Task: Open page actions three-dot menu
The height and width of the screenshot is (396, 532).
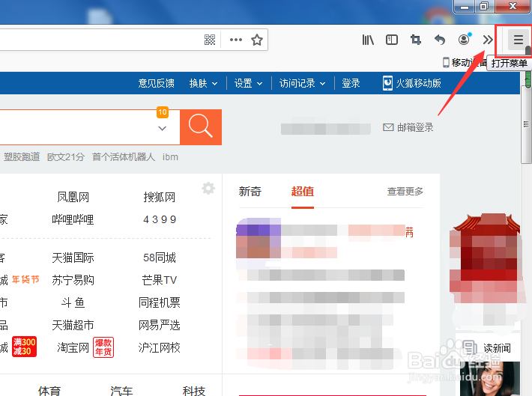Action: [x=236, y=40]
